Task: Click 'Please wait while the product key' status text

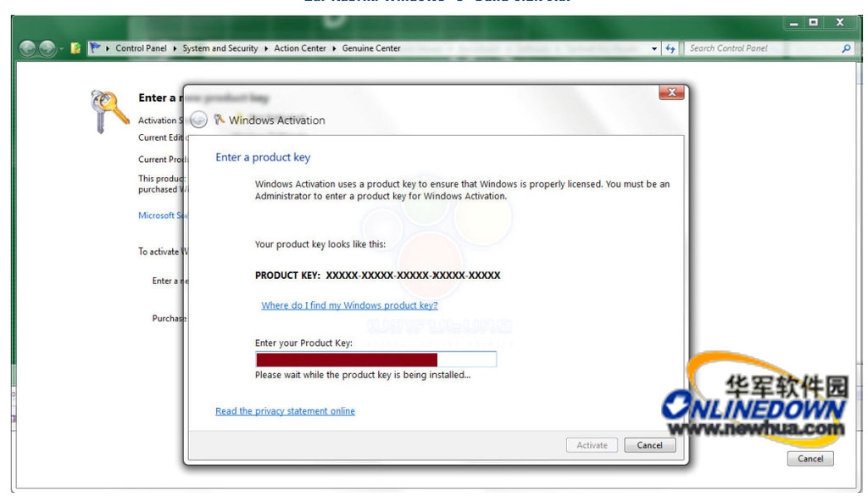Action: [363, 375]
